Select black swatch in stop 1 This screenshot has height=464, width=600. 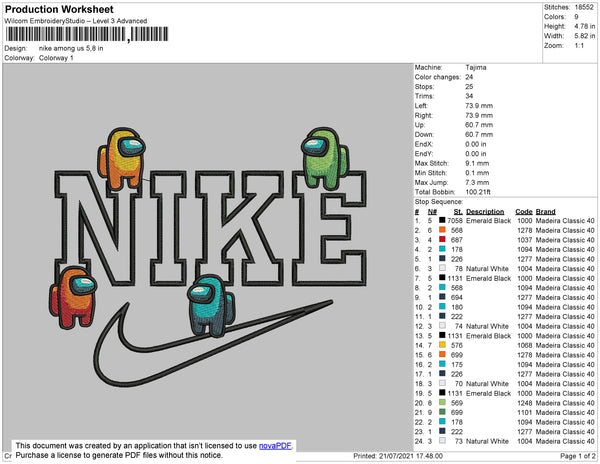(x=442, y=220)
